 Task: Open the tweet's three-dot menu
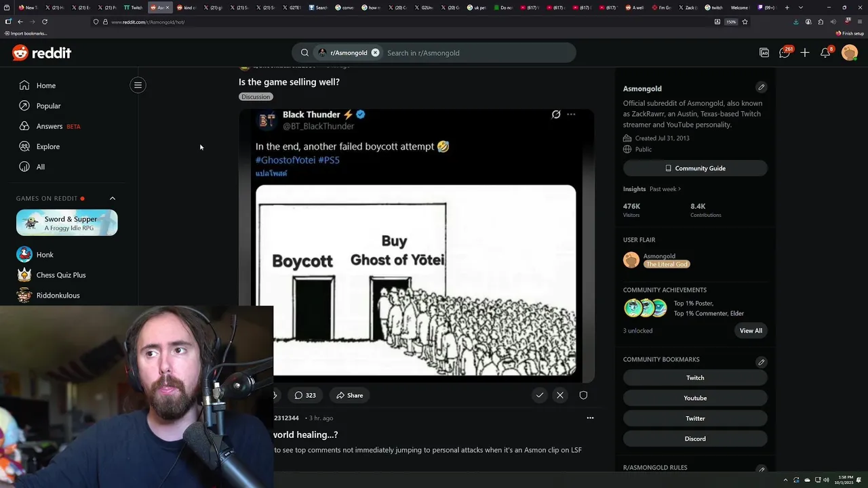tap(571, 115)
